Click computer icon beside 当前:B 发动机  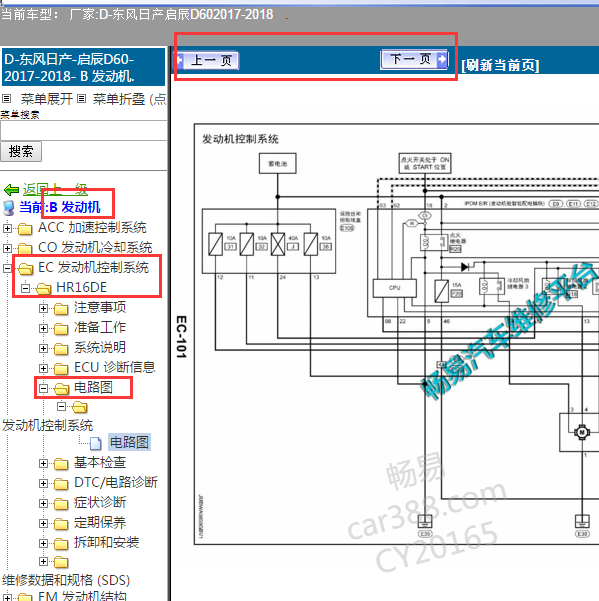point(8,207)
